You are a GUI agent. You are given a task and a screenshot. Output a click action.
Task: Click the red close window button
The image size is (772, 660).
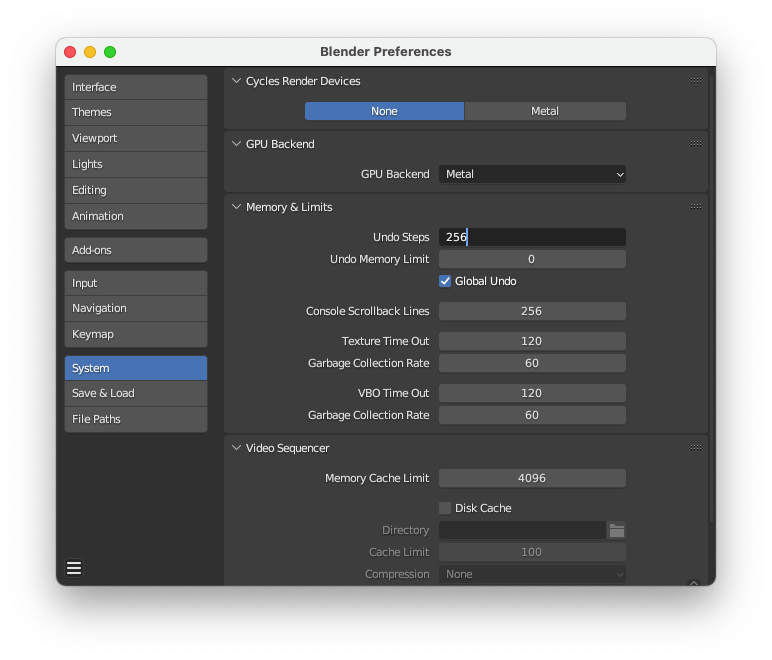click(70, 52)
